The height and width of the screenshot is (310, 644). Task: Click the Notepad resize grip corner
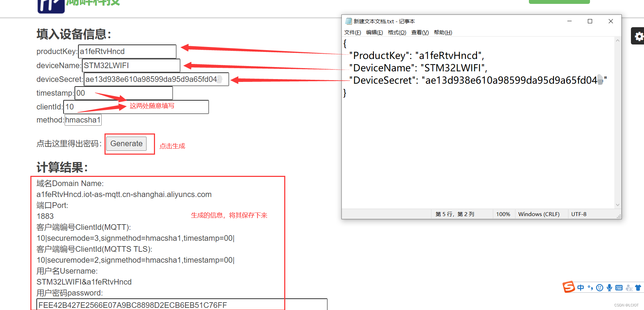(619, 216)
